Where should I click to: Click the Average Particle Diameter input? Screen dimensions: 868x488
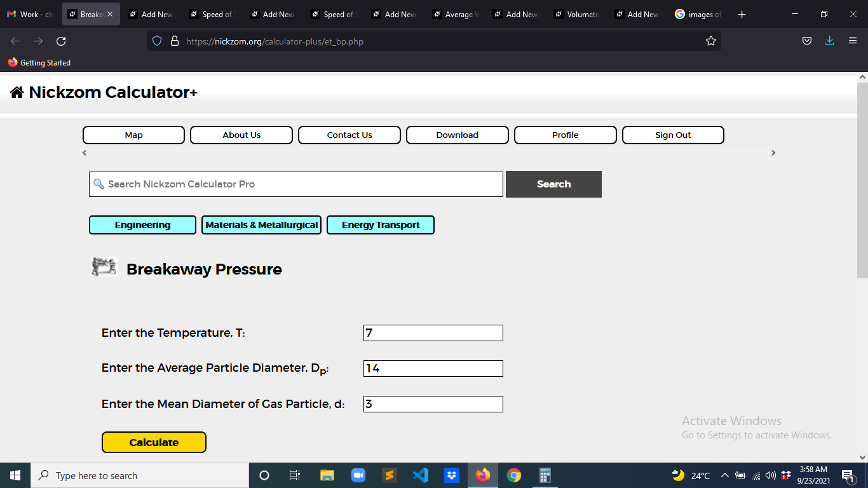(x=433, y=369)
